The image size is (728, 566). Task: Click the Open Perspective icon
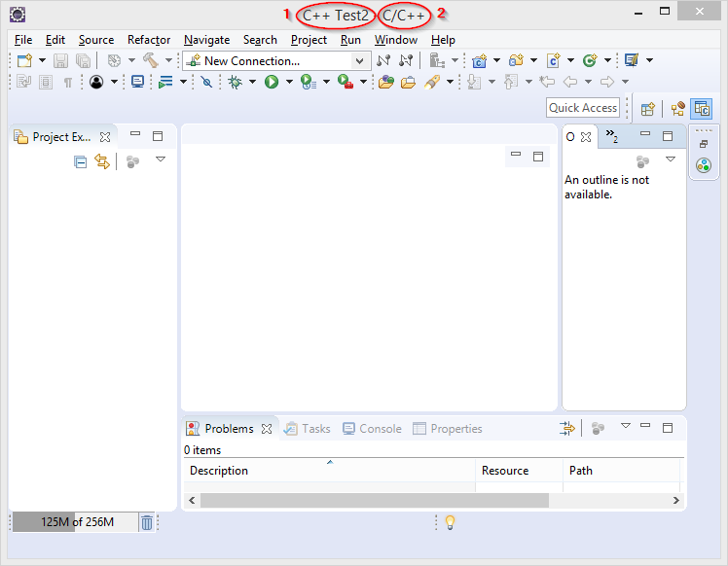pos(647,109)
